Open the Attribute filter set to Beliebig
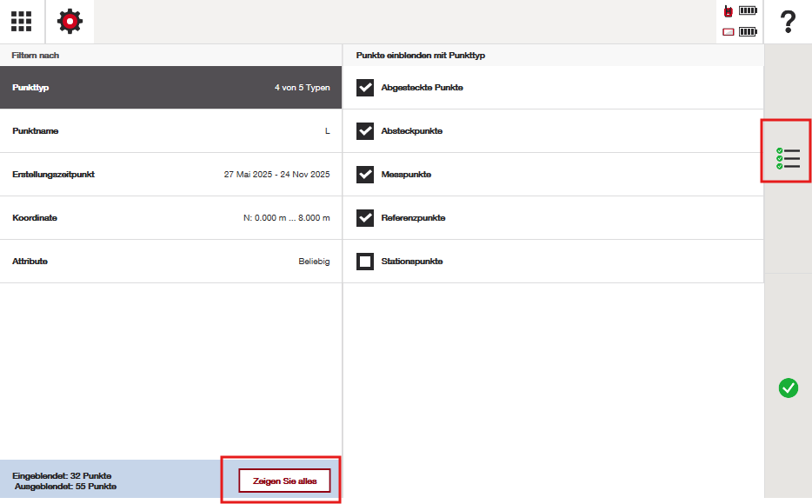The height and width of the screenshot is (504, 812). click(x=171, y=262)
